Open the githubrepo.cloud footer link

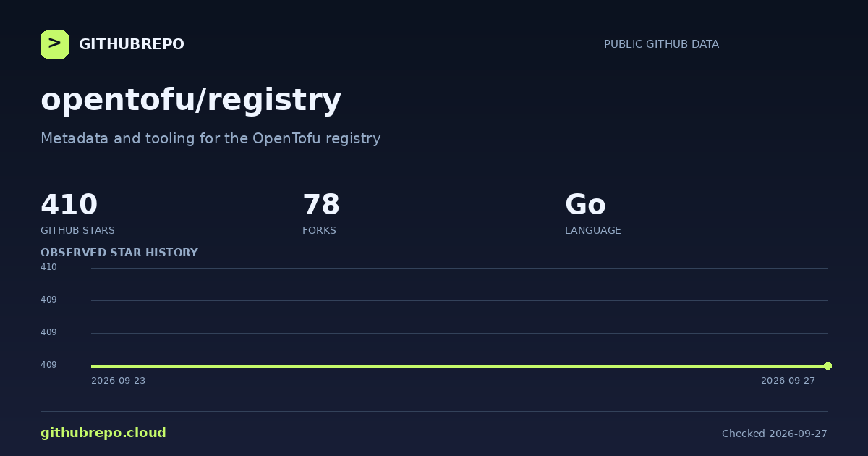pyautogui.click(x=103, y=433)
